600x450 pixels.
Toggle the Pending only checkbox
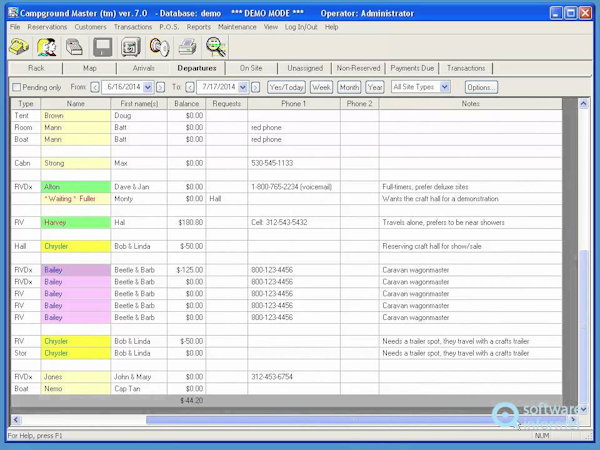(16, 87)
